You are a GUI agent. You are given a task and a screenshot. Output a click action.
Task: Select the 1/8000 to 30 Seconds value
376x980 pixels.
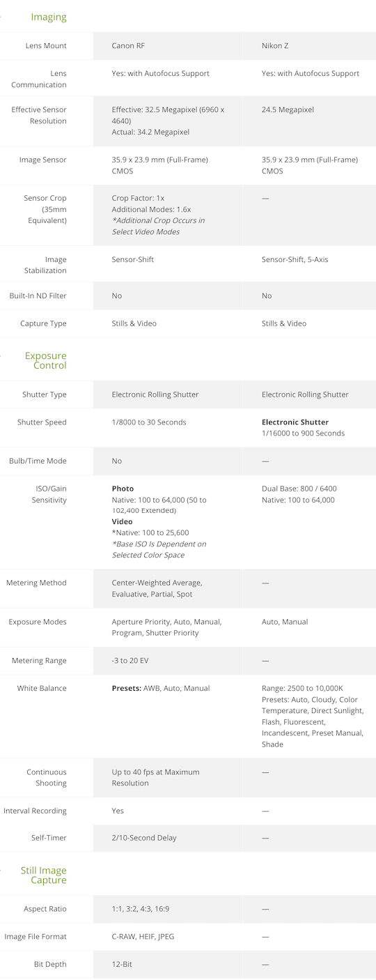149,422
